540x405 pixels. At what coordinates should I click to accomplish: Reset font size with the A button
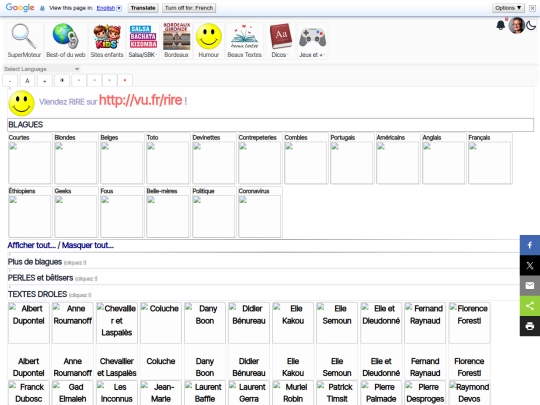[x=27, y=81]
